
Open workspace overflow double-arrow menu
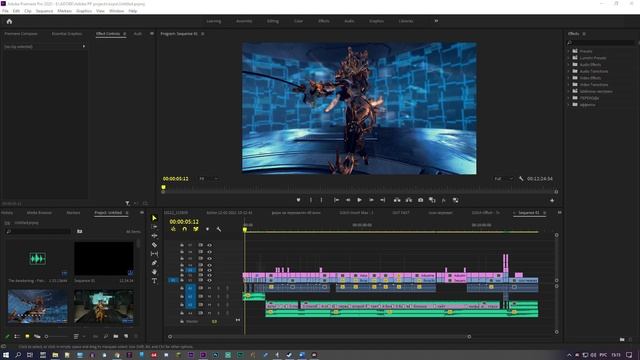click(x=436, y=21)
